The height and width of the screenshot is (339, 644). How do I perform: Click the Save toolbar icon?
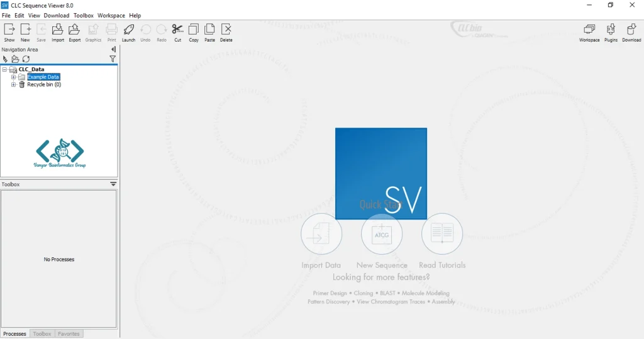coord(41,33)
